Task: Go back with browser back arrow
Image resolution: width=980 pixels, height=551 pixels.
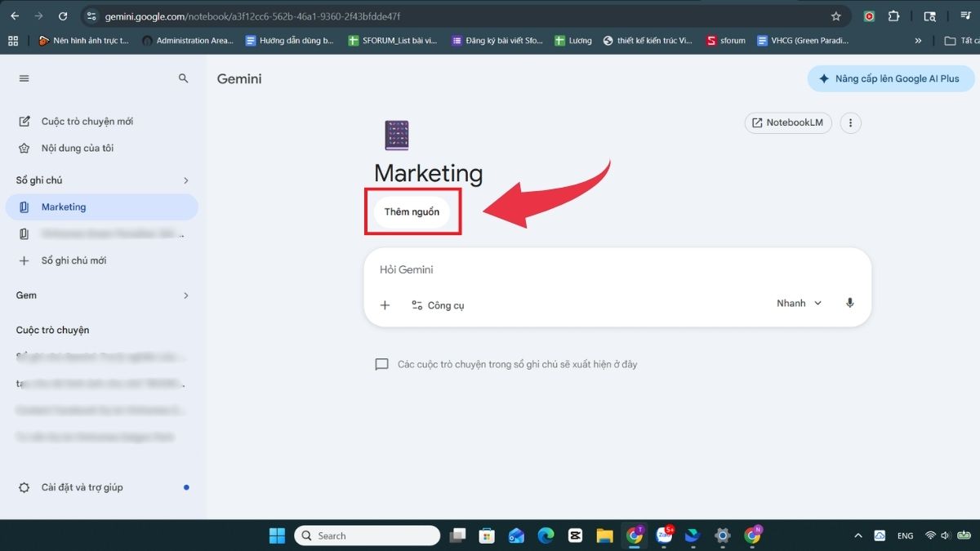Action: click(x=15, y=16)
